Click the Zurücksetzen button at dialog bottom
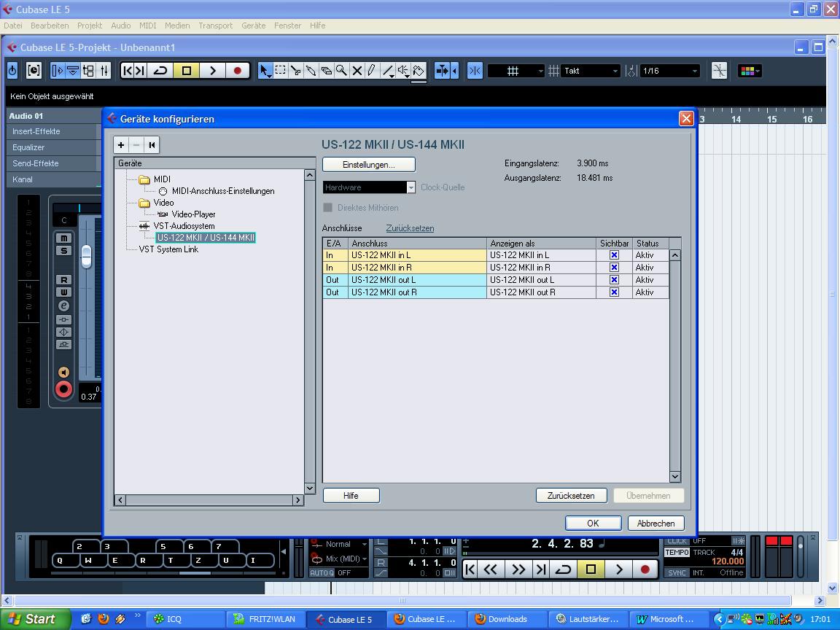Image resolution: width=840 pixels, height=630 pixels. pyautogui.click(x=571, y=496)
